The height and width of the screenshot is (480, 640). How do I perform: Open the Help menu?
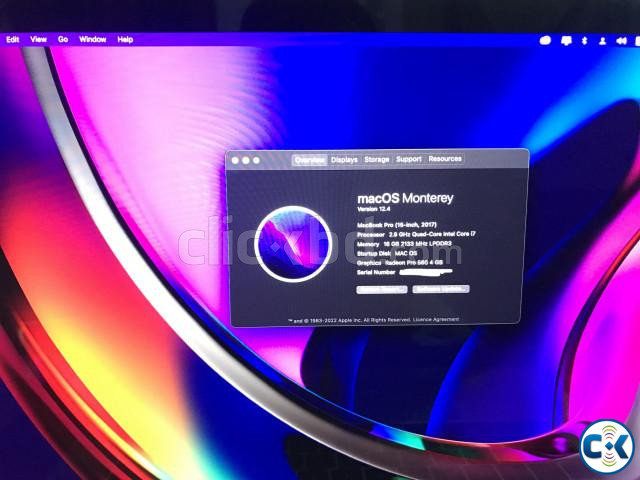click(125, 39)
